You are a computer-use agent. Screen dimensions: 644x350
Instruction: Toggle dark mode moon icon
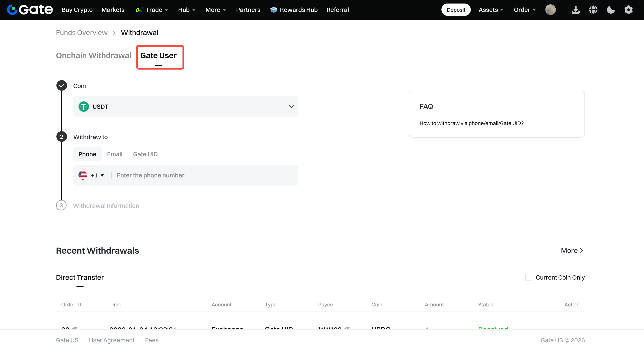point(611,10)
